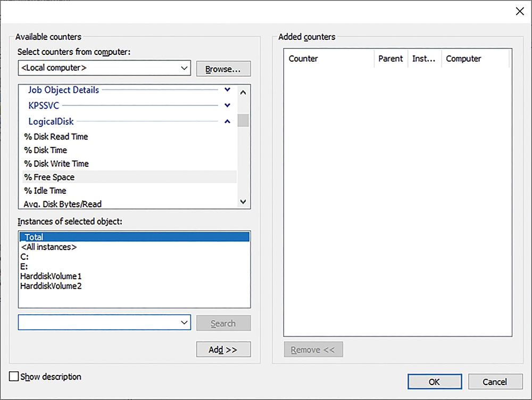
Task: Sort by the Computer column header
Action: tap(475, 59)
